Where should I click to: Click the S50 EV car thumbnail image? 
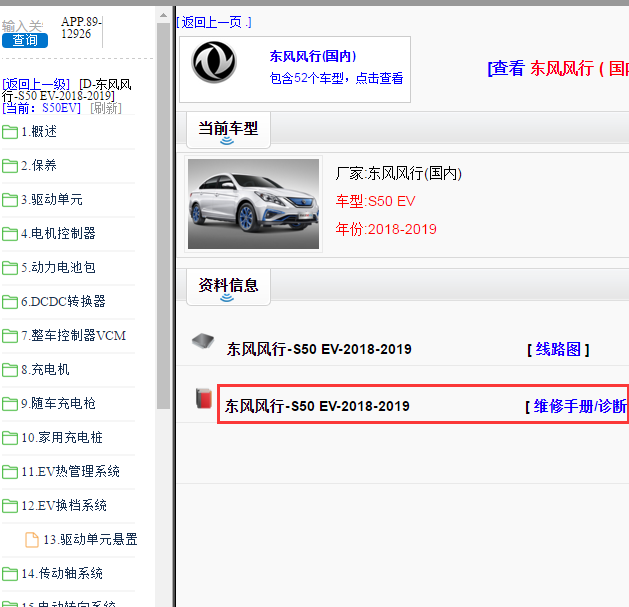(254, 204)
